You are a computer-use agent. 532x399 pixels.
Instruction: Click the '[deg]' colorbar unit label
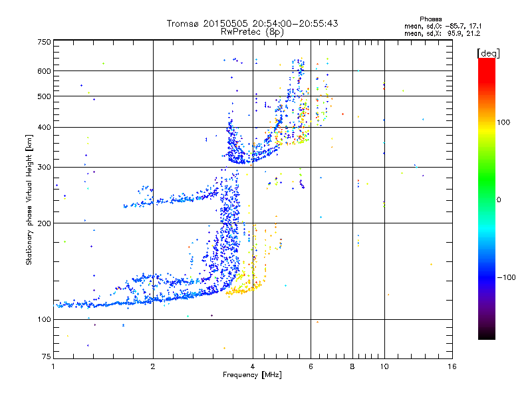(x=488, y=53)
